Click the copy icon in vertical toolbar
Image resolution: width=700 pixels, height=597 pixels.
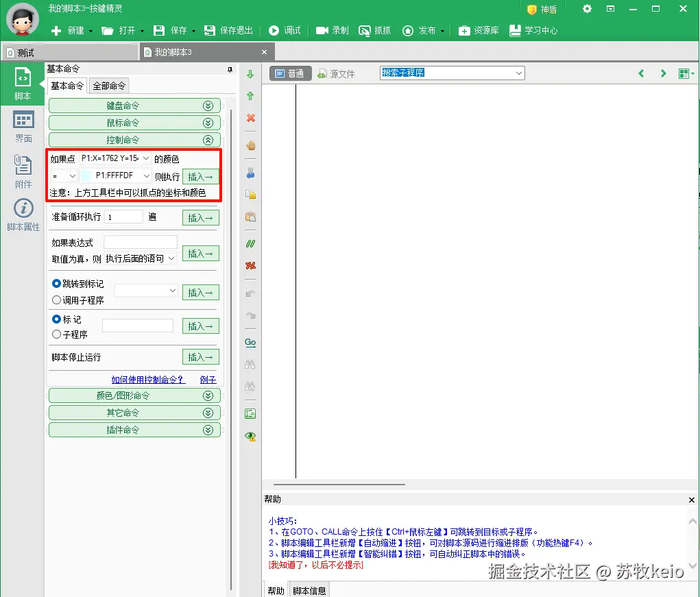coord(250,195)
